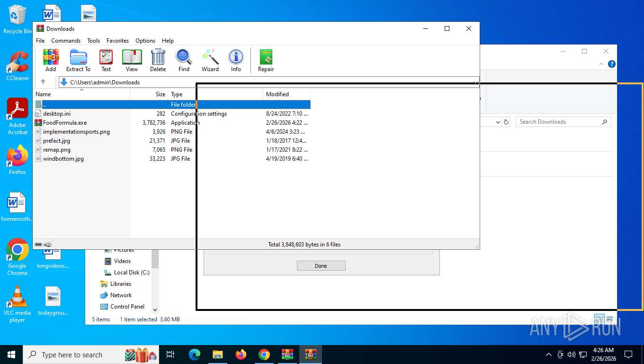Image resolution: width=644 pixels, height=364 pixels.
Task: Open the Wizard wand icon
Action: (x=210, y=60)
